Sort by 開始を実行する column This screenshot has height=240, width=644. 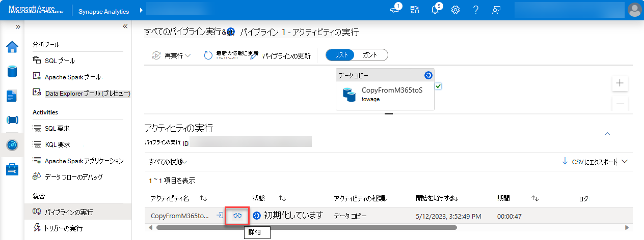pos(437,198)
